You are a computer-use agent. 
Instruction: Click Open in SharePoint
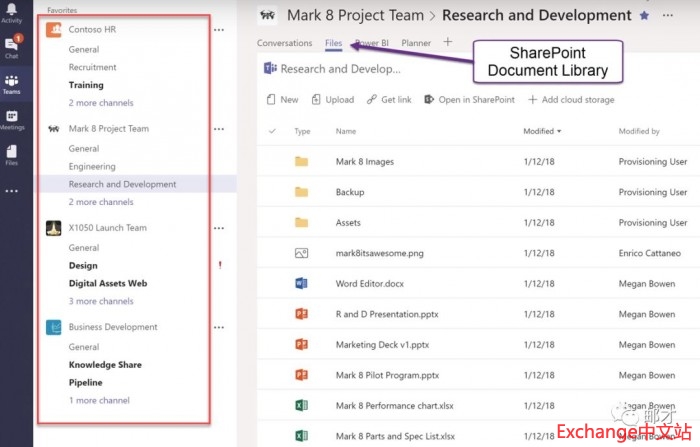pyautogui.click(x=469, y=100)
